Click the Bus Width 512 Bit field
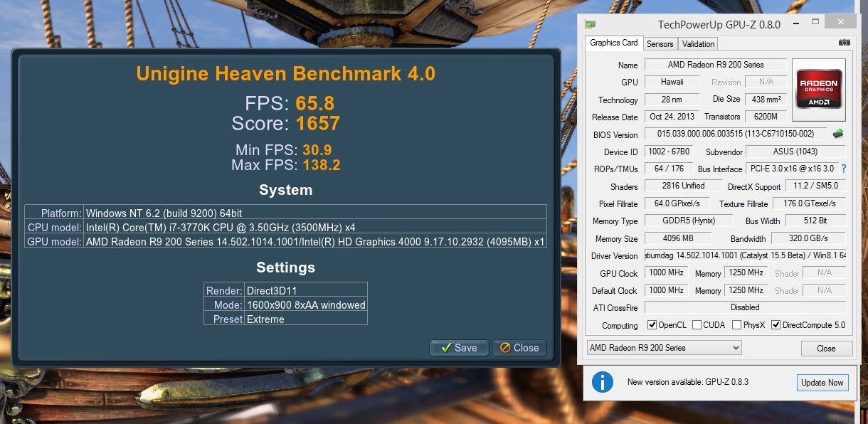This screenshot has width=868, height=424. point(815,221)
